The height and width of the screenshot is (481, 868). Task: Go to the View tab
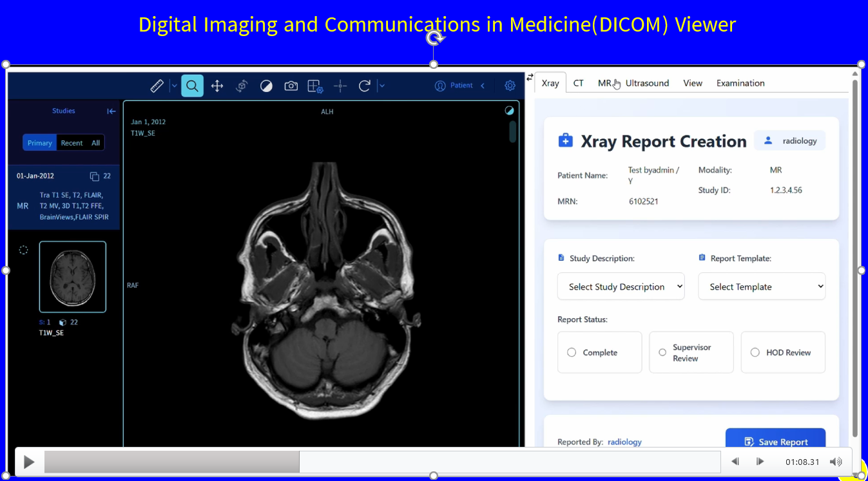tap(693, 83)
